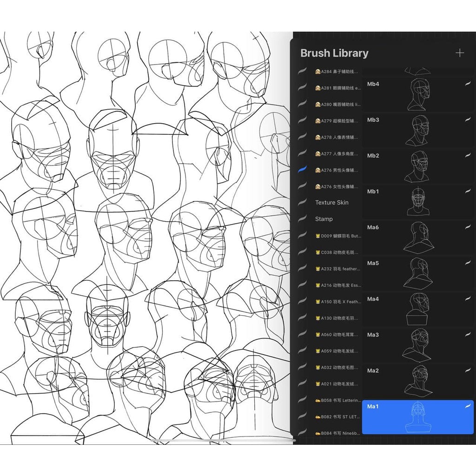
Task: Switch to the Texture Skin set
Action: point(332,203)
